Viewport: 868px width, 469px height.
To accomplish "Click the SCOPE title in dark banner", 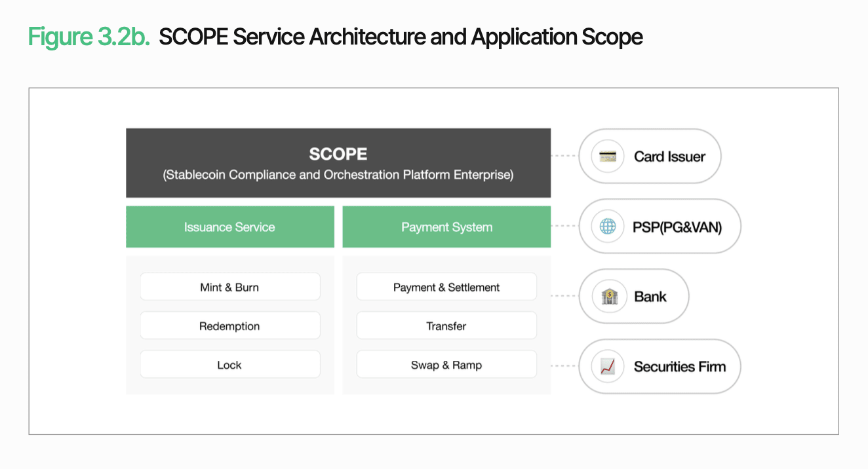I will tap(338, 155).
